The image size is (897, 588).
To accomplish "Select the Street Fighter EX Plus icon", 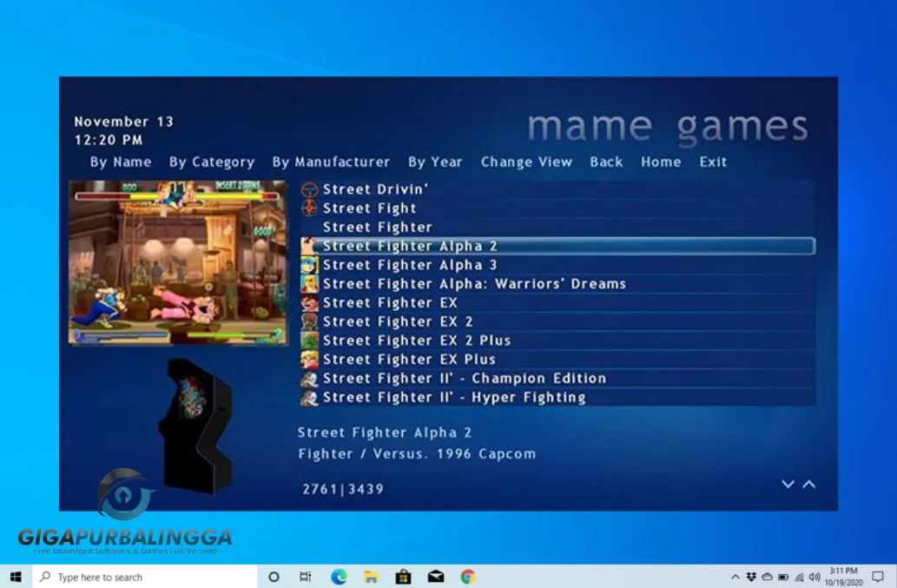I will [x=309, y=359].
